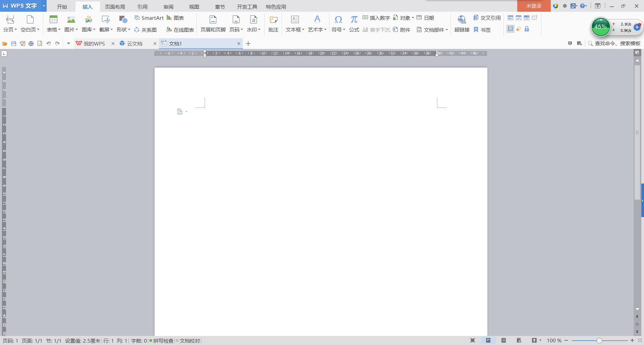
Task: Open the 视图 ribbon tab
Action: pos(194,7)
